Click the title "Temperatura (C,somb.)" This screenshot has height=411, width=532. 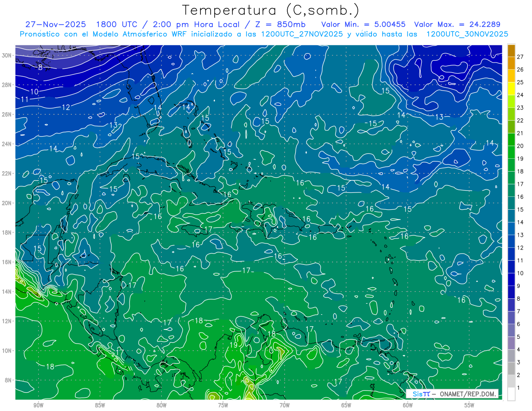click(271, 10)
